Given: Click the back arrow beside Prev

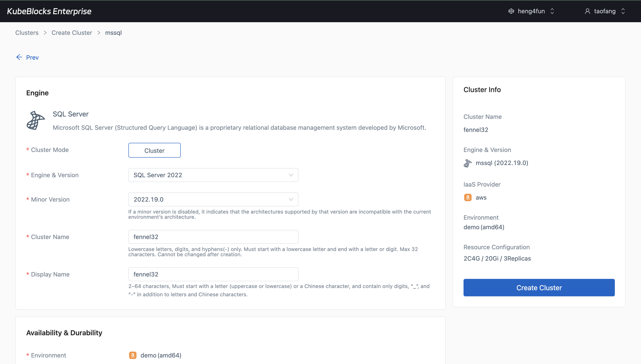Looking at the screenshot, I should pos(19,57).
